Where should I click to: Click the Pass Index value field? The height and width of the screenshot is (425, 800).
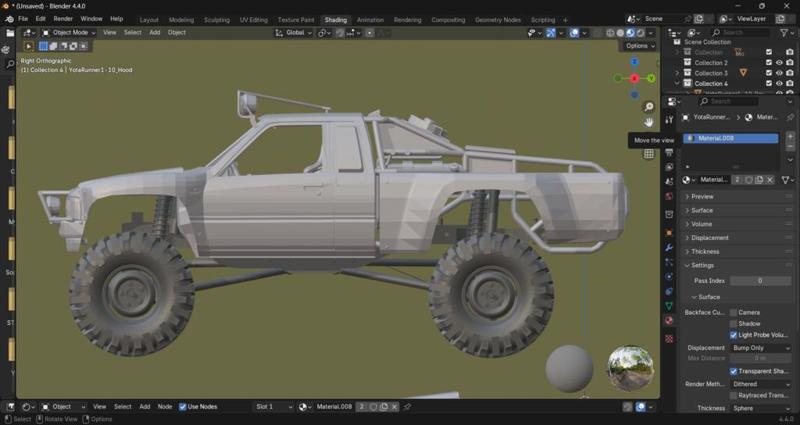760,281
